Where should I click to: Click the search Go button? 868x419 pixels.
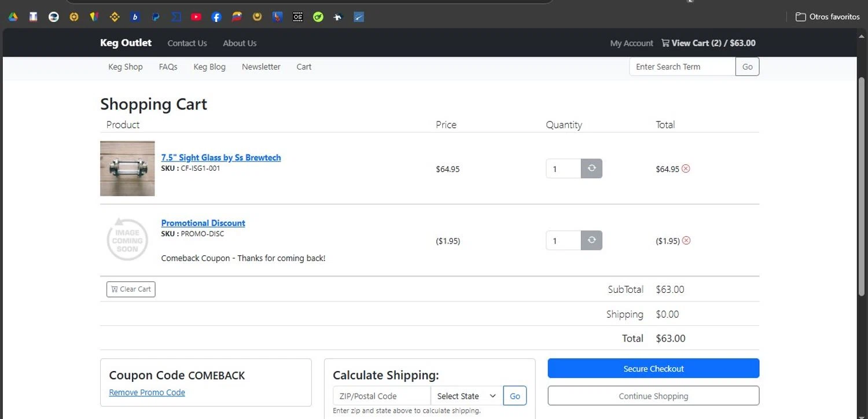click(x=748, y=67)
